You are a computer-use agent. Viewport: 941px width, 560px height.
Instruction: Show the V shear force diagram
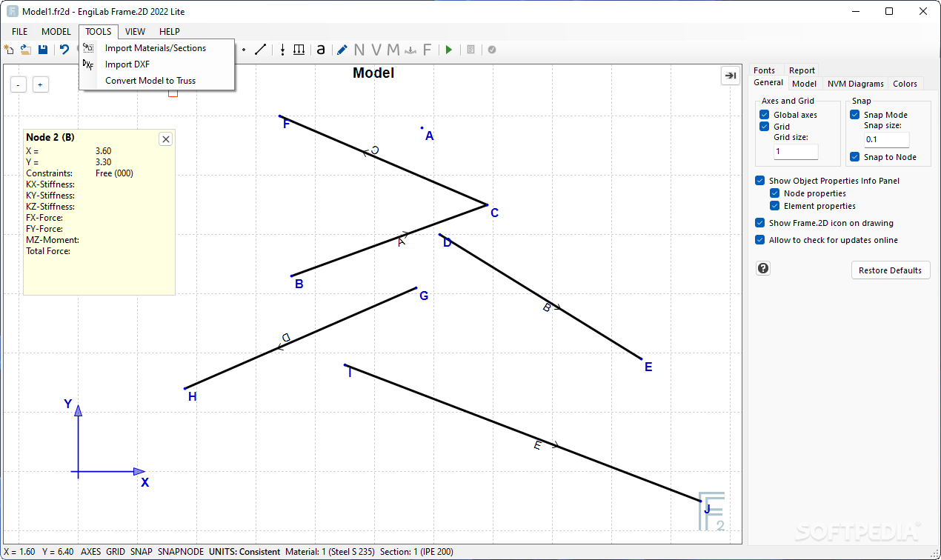[x=376, y=50]
